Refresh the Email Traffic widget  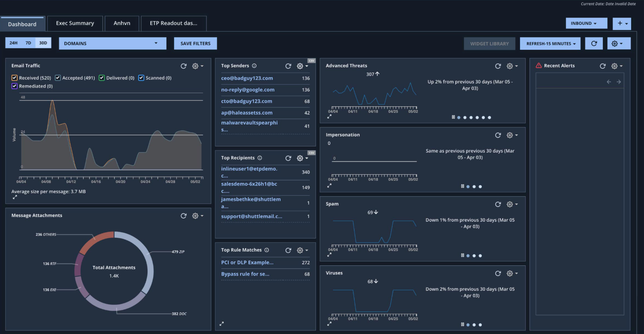pos(184,66)
